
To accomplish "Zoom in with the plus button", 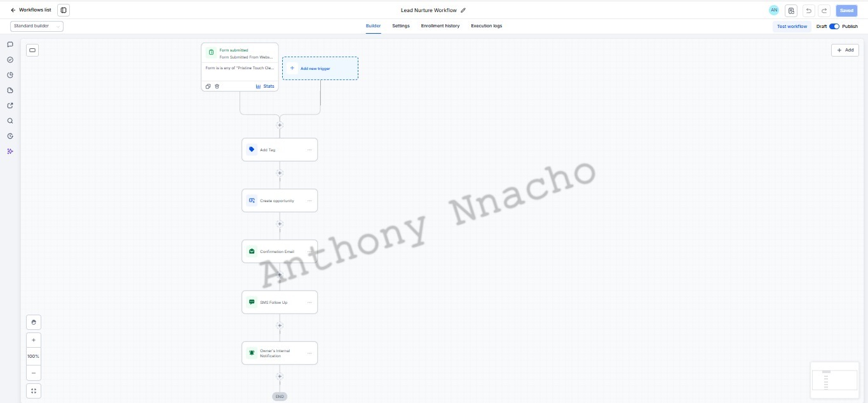I will point(34,340).
